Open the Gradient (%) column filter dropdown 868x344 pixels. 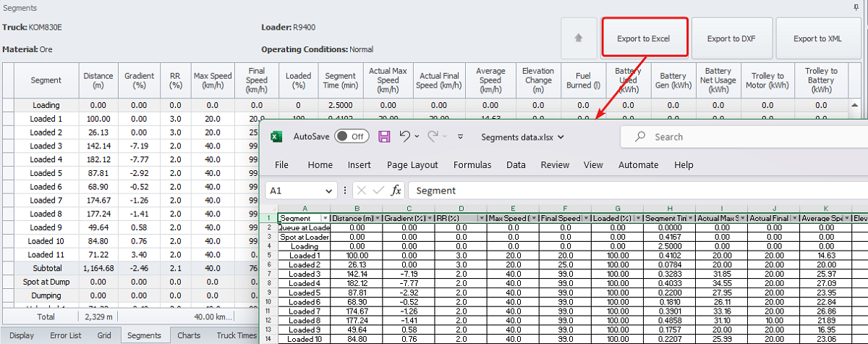pyautogui.click(x=429, y=218)
